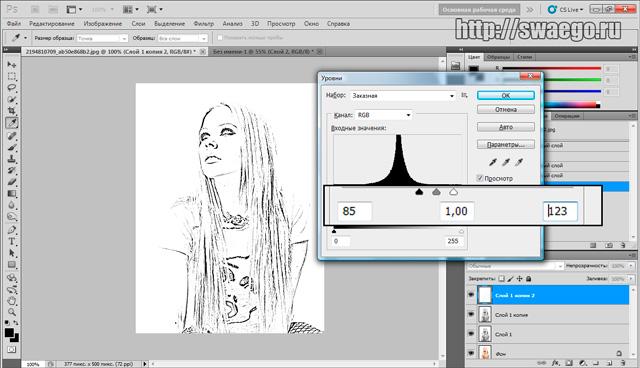Viewport: 640px width, 368px height.
Task: Open the Образец sample layers dropdown
Action: 182,38
